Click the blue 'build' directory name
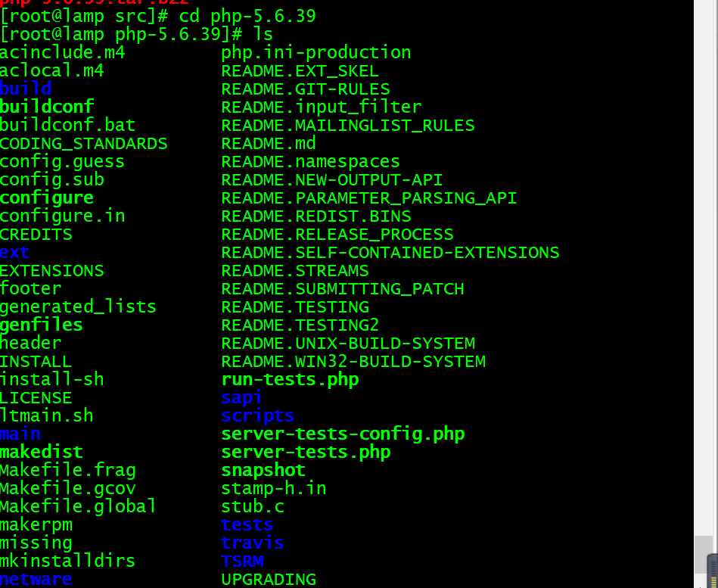The width and height of the screenshot is (718, 588). 26,89
